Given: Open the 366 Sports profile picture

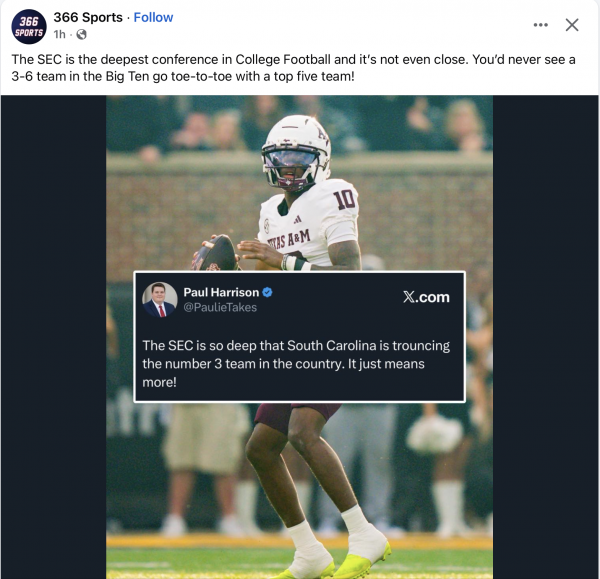Looking at the screenshot, I should 30,26.
